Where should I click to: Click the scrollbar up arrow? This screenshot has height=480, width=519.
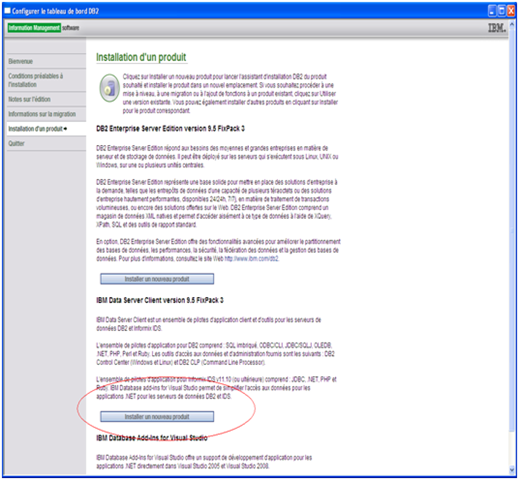click(512, 26)
